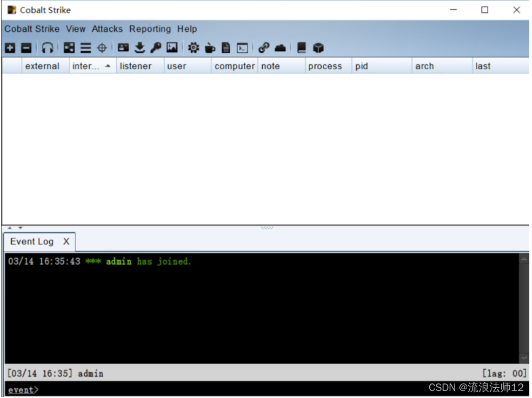Viewport: 532px width, 398px height.
Task: Click the chain link host file icon
Action: pyautogui.click(x=263, y=48)
